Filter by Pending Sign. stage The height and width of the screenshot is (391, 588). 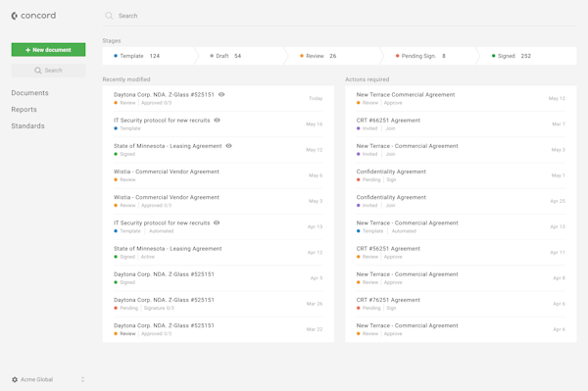(x=429, y=56)
